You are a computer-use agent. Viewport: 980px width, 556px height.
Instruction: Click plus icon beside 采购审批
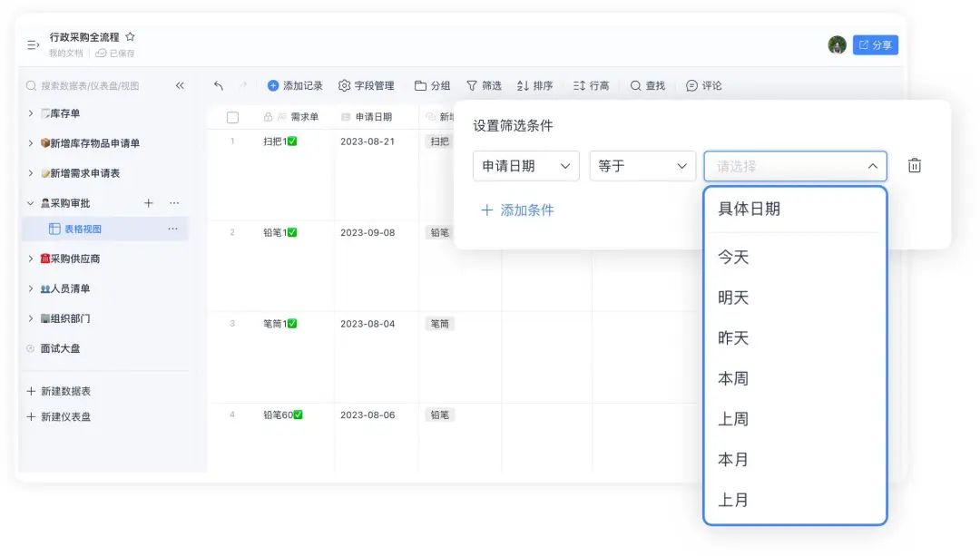pyautogui.click(x=149, y=203)
